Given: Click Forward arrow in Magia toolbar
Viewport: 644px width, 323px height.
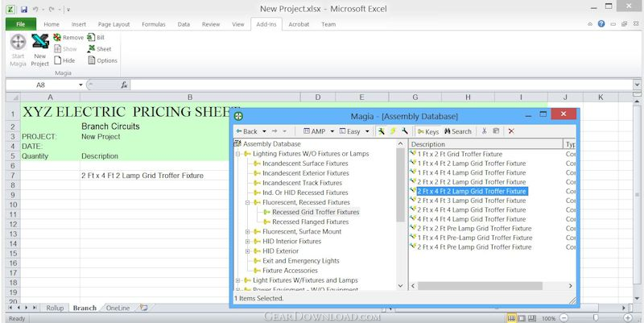Looking at the screenshot, I should click(x=275, y=131).
